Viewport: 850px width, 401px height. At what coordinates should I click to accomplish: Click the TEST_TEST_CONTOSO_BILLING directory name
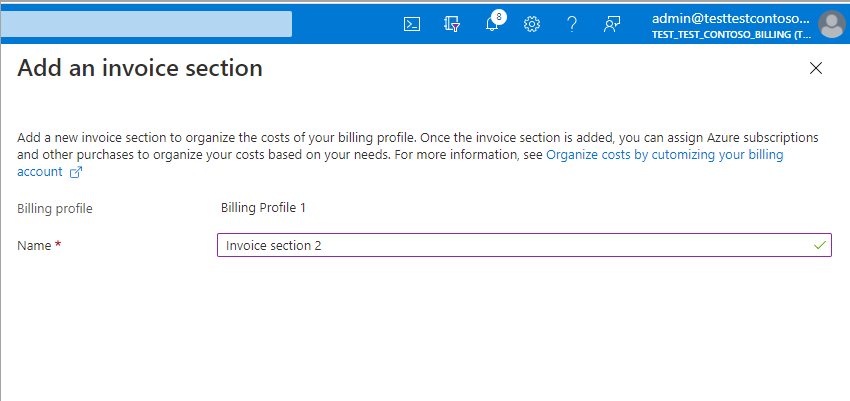(x=730, y=34)
